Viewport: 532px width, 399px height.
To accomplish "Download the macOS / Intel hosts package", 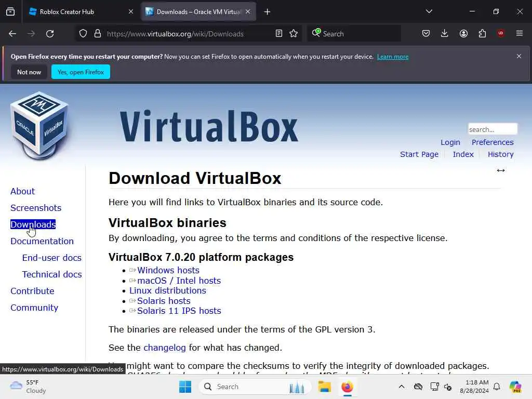I will click(x=179, y=281).
